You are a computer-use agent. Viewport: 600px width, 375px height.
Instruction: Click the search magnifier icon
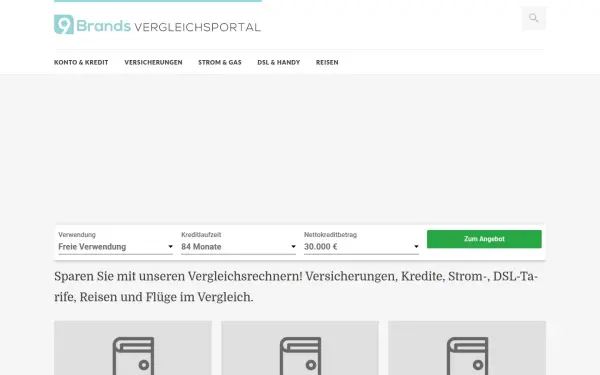pyautogui.click(x=533, y=18)
